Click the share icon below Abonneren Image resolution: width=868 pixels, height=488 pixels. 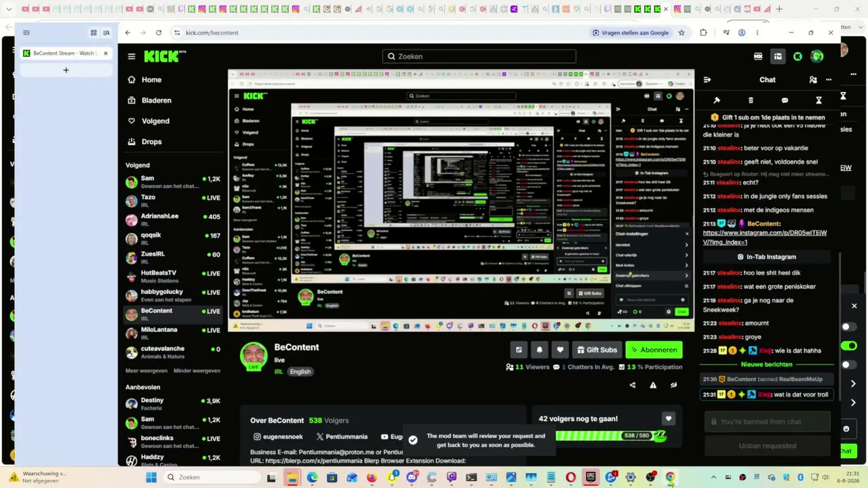coord(633,385)
